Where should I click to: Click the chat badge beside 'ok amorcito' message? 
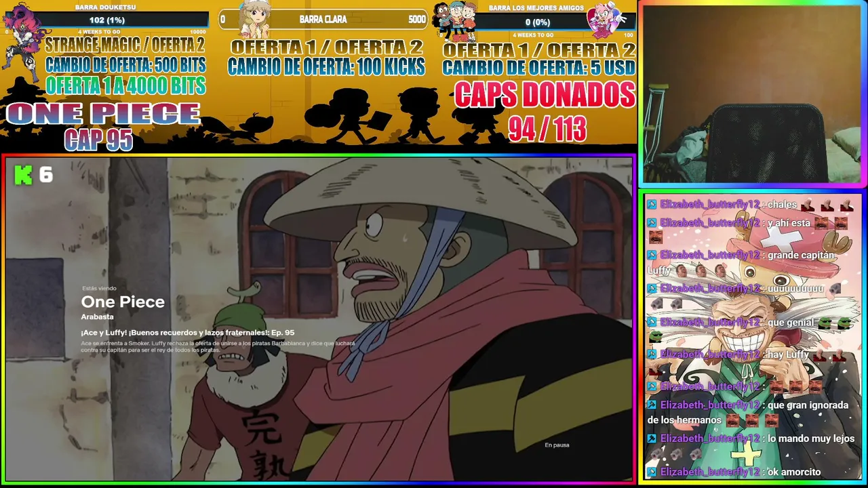pyautogui.click(x=652, y=472)
